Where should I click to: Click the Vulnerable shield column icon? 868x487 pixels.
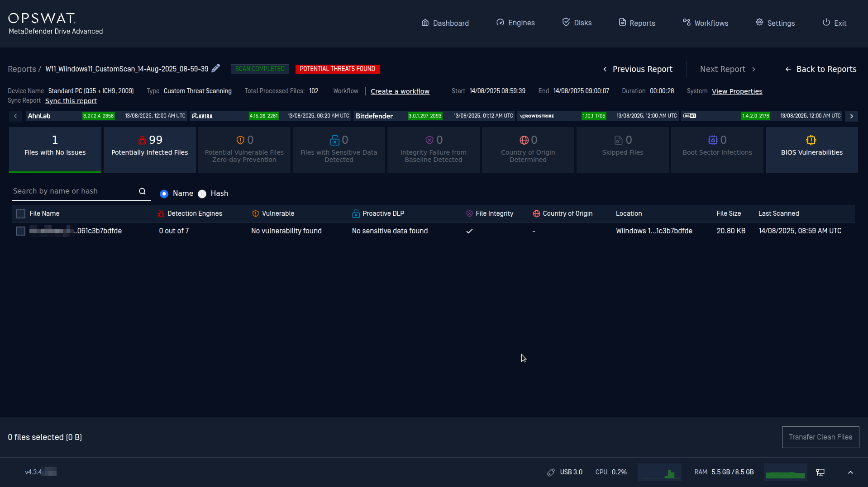(x=256, y=214)
